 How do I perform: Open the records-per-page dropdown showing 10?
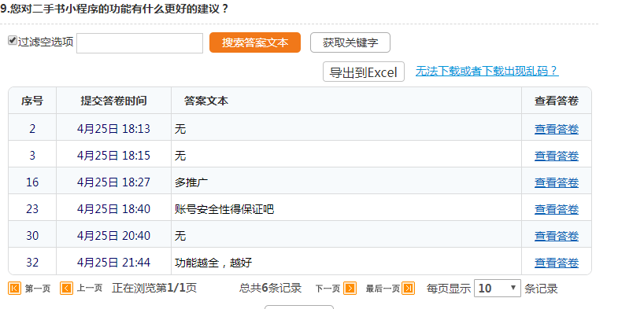[498, 288]
